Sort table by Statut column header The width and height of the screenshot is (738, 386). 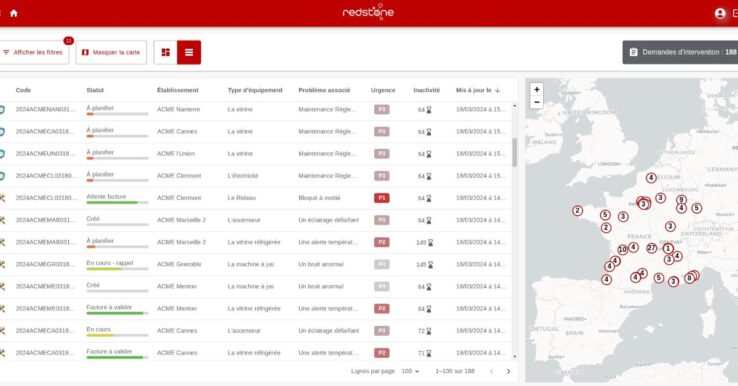point(95,90)
